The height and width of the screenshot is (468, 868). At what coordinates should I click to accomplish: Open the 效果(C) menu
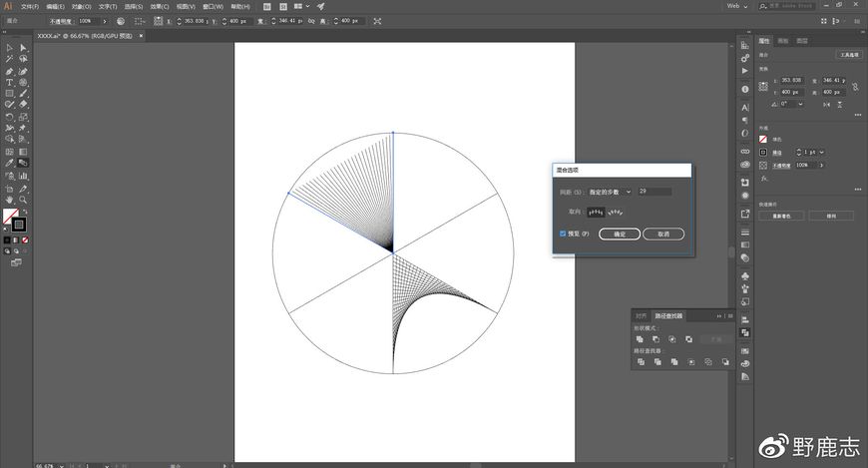coord(160,7)
